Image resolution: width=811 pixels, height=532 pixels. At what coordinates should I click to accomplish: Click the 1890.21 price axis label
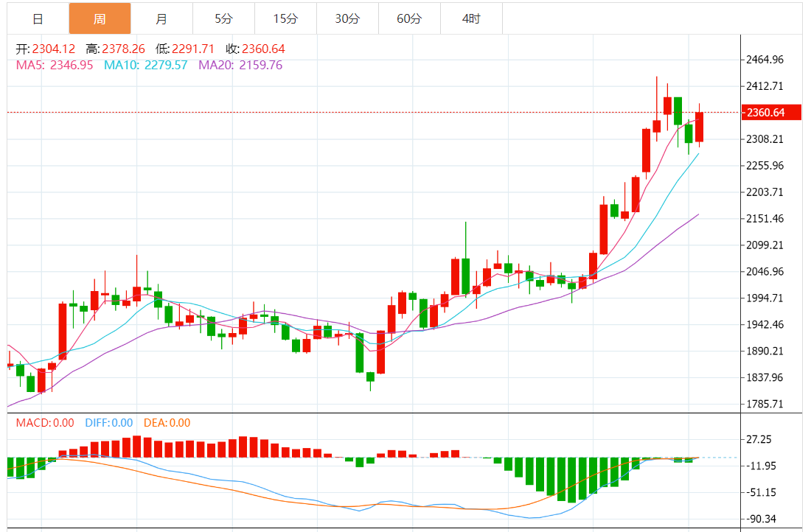[x=765, y=351]
